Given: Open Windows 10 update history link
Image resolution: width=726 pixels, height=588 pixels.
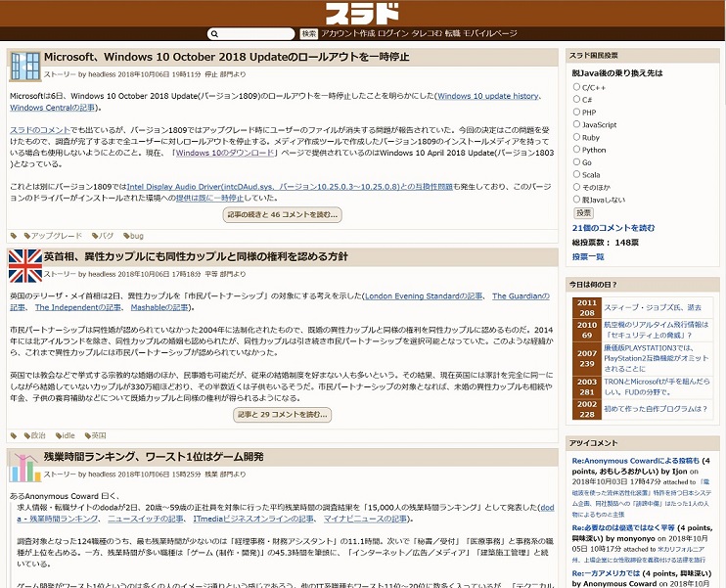Looking at the screenshot, I should click(x=488, y=96).
